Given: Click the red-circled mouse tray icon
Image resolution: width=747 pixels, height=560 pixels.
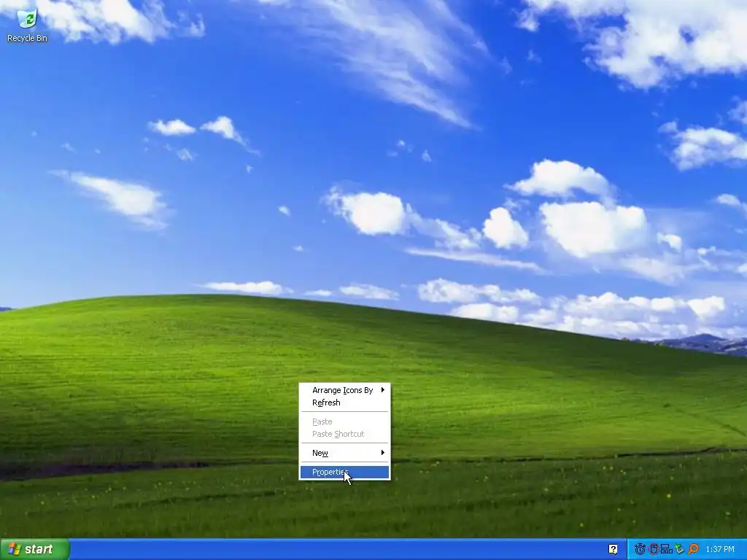Looking at the screenshot, I should (654, 549).
